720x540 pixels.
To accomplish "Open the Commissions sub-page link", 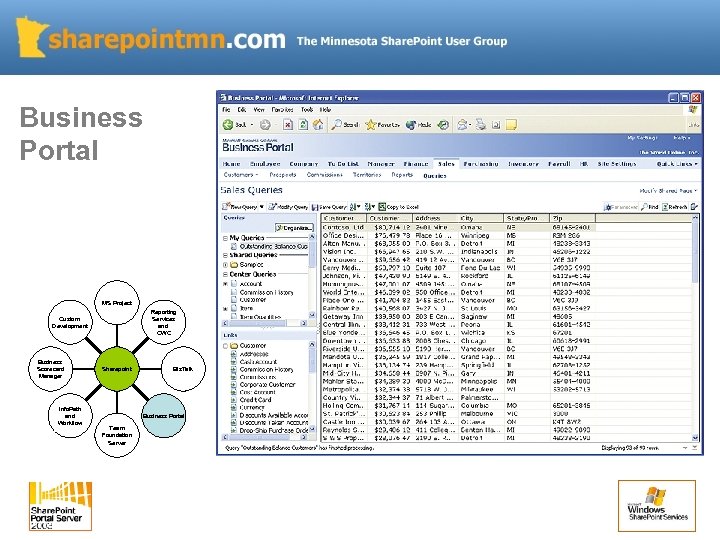I will click(x=325, y=175).
